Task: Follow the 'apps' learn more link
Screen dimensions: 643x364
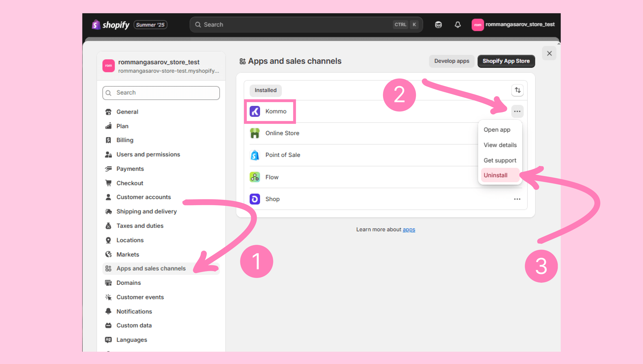Action: click(x=408, y=230)
